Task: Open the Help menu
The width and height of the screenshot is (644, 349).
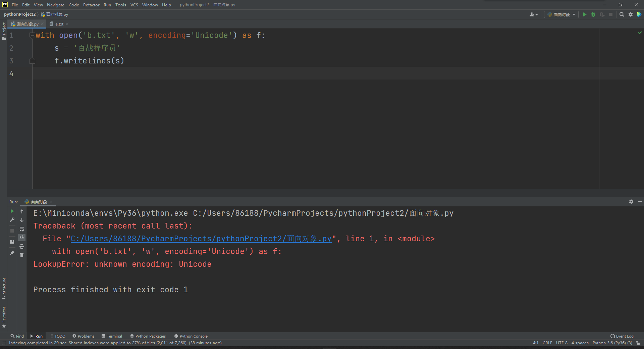Action: pos(166,5)
